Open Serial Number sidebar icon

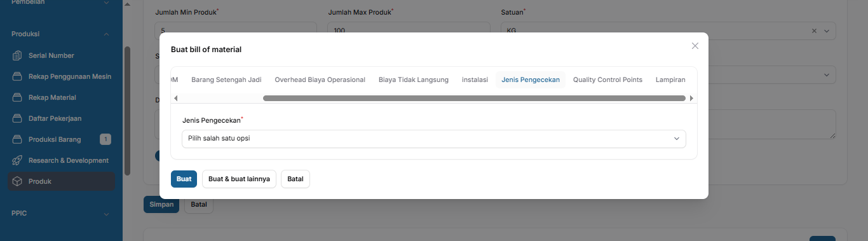pos(18,56)
